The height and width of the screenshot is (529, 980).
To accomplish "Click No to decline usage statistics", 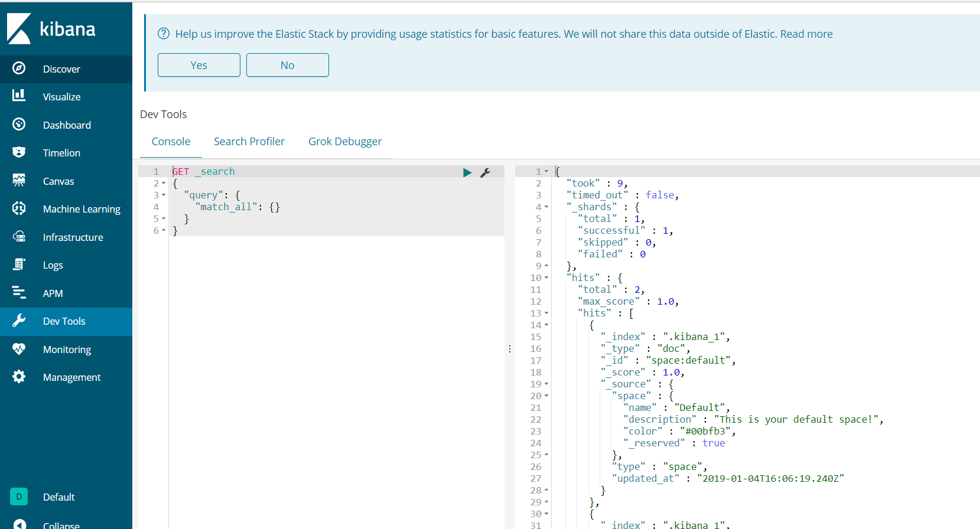I will tap(288, 65).
